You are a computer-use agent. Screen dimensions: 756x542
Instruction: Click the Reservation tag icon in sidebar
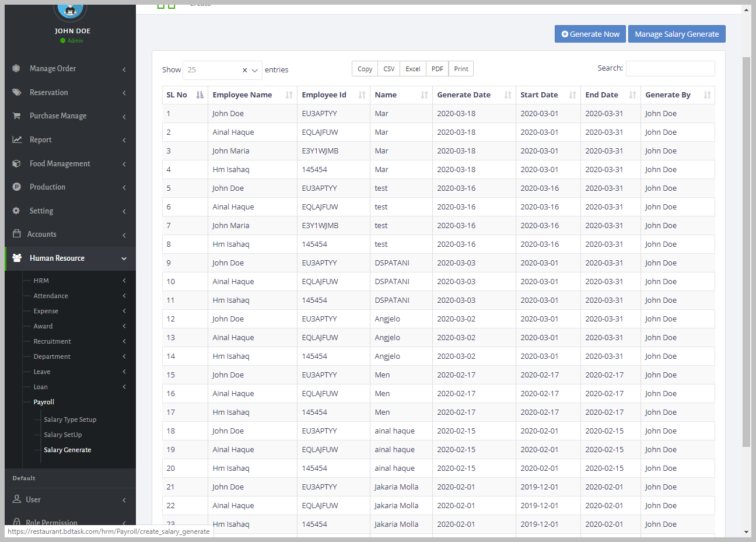16,92
